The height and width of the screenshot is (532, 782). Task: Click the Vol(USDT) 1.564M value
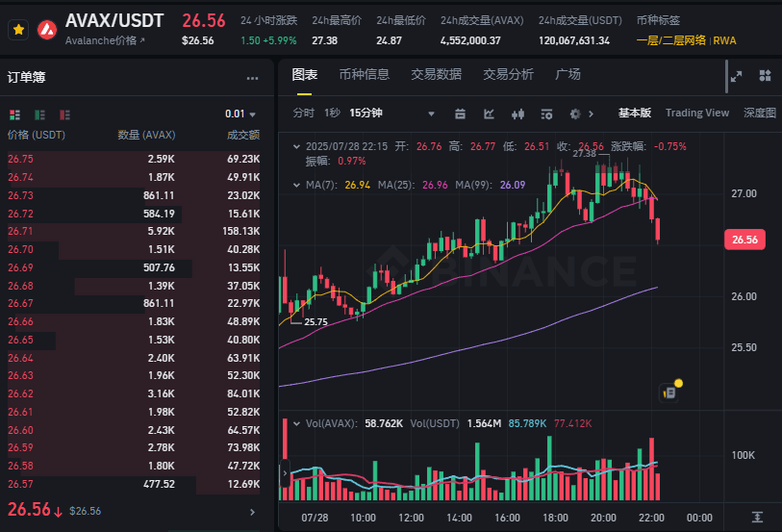tap(484, 424)
